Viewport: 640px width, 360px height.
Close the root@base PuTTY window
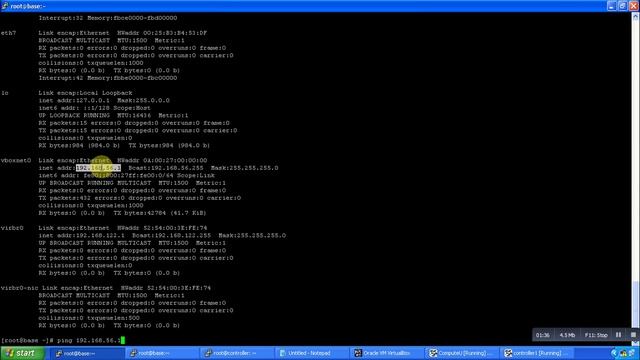click(633, 6)
